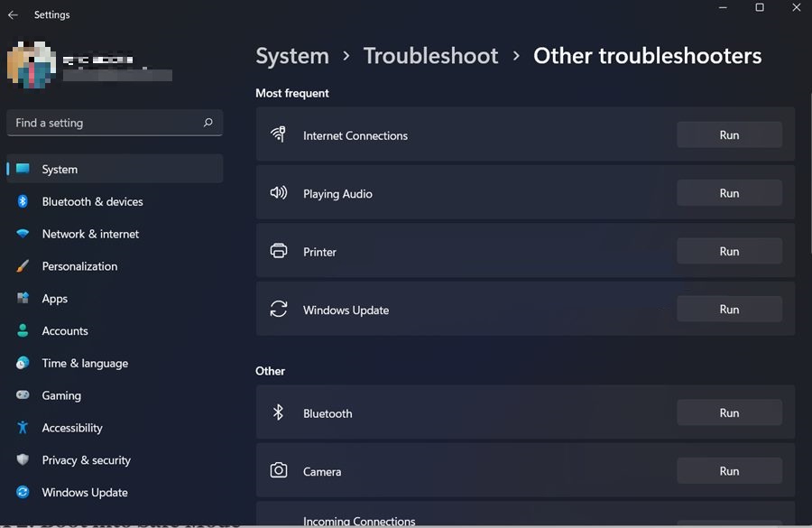The image size is (812, 528).
Task: Click the Personalization paintbrush icon
Action: pos(23,266)
